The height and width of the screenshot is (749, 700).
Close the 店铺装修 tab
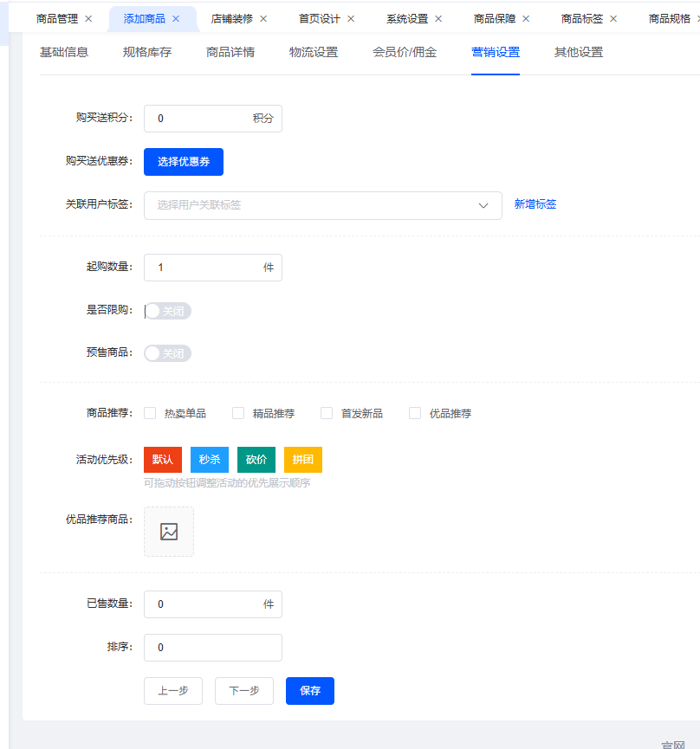coord(263,18)
